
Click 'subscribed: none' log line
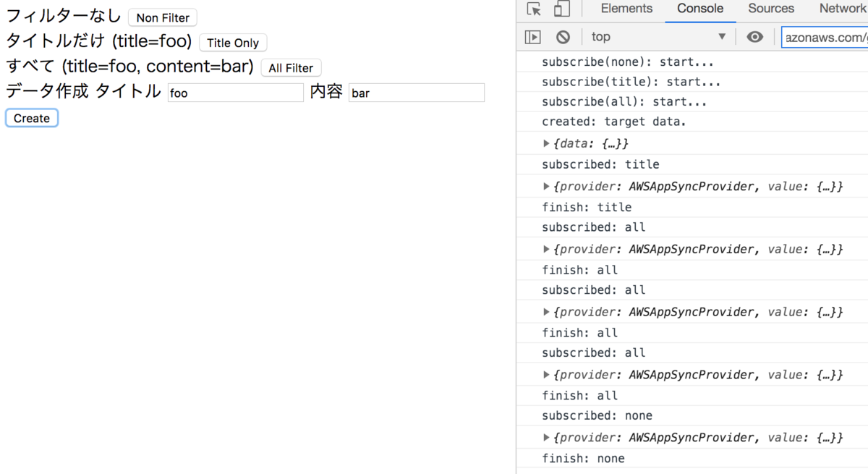point(597,415)
